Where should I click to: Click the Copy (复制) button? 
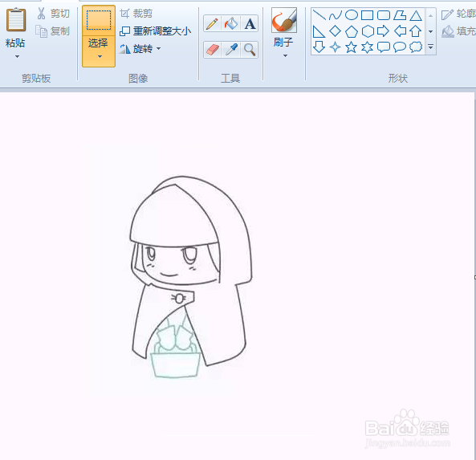pyautogui.click(x=53, y=31)
